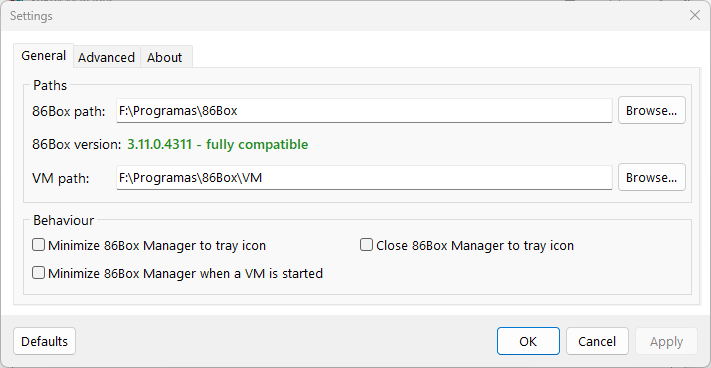
Task: Browse for the VM path folder
Action: (652, 178)
